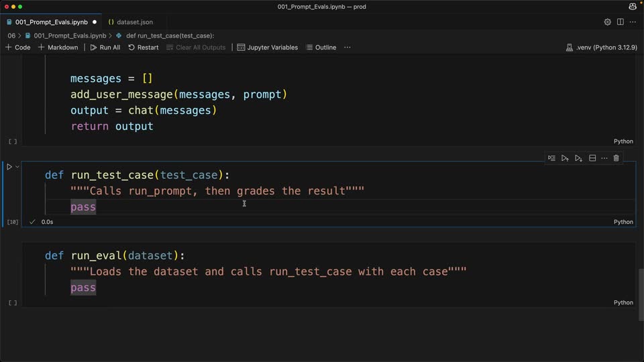
Task: Open cell toolbar more actions ellipsis
Action: [604, 158]
